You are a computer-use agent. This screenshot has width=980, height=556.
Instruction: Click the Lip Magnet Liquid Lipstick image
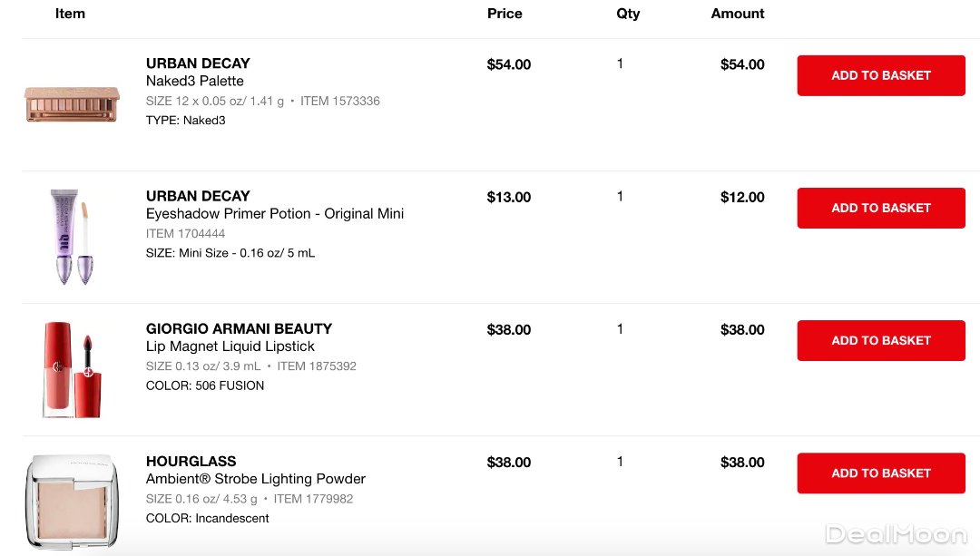[x=72, y=368]
